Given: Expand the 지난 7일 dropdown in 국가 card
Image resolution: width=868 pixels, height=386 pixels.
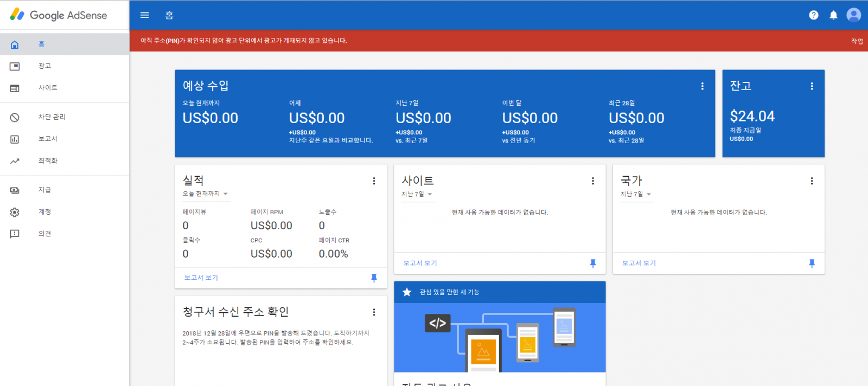Looking at the screenshot, I should click(x=636, y=195).
